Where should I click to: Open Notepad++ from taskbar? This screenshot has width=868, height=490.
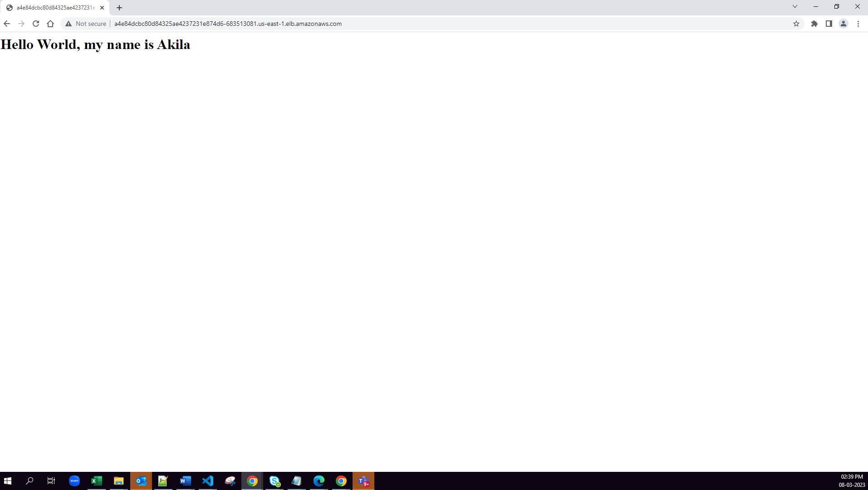pos(163,481)
